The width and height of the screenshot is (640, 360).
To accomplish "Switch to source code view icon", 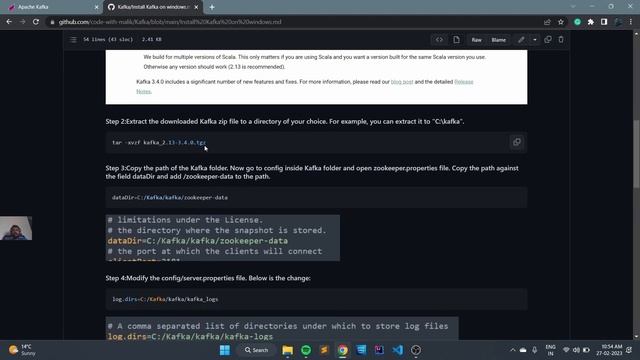I will click(x=439, y=40).
